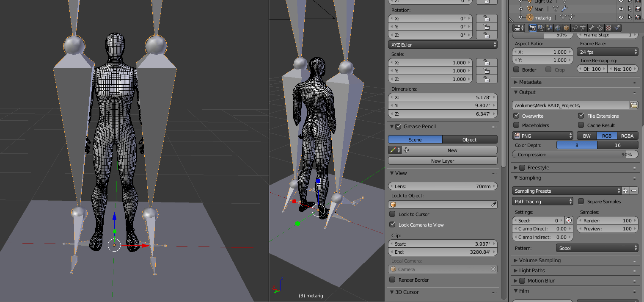644x302 pixels.
Task: Open the armature data tab (person icon)
Action: [583, 28]
